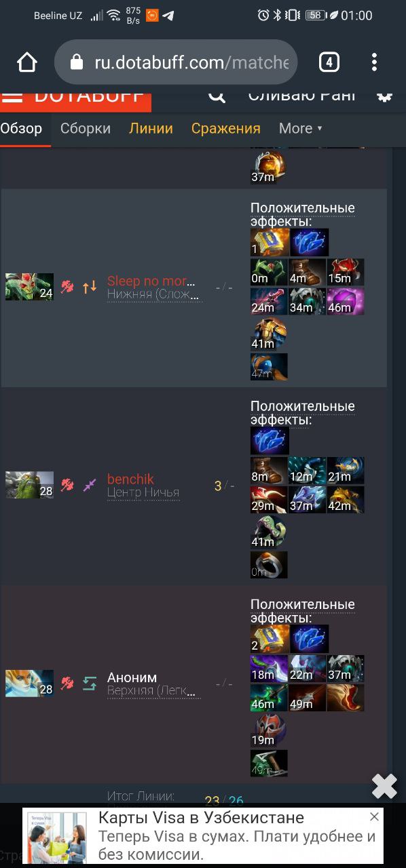Open the tab switcher showing 4 tabs

pyautogui.click(x=329, y=62)
